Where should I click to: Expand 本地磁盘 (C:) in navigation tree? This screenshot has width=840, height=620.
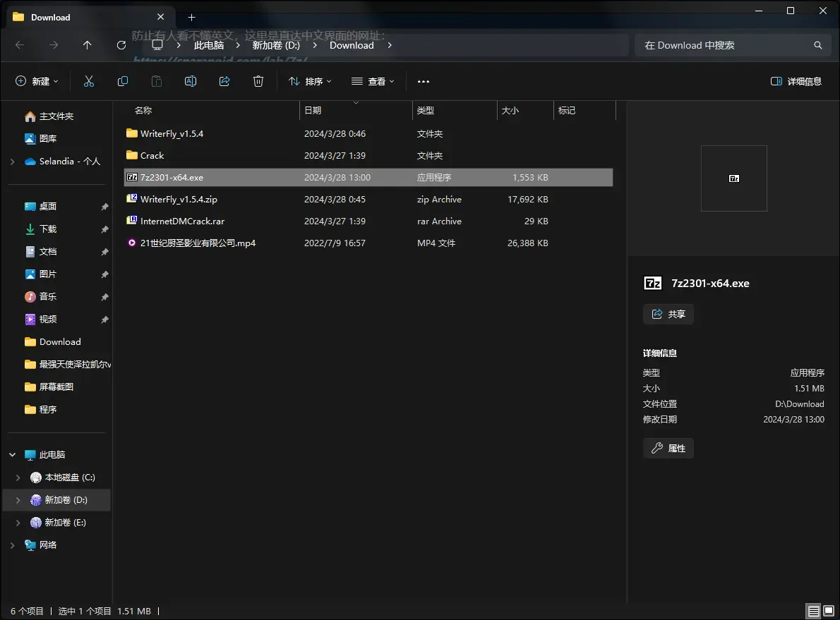(18, 478)
